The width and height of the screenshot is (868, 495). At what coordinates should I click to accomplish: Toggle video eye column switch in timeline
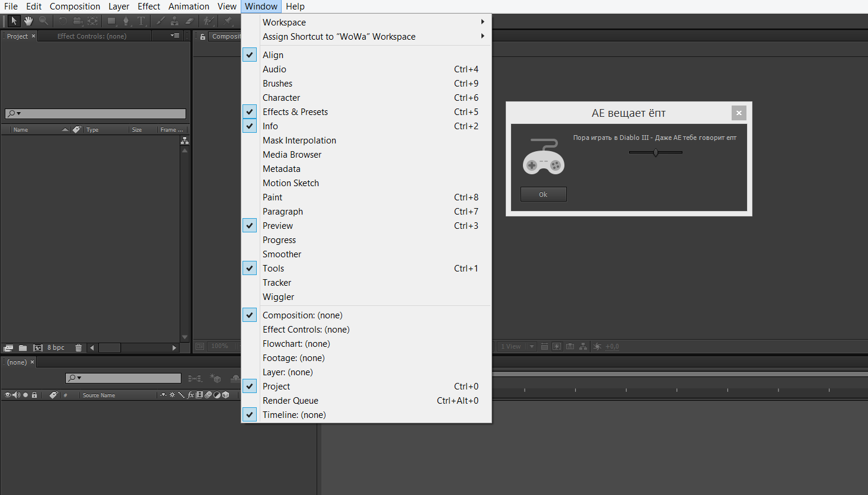[x=8, y=395]
